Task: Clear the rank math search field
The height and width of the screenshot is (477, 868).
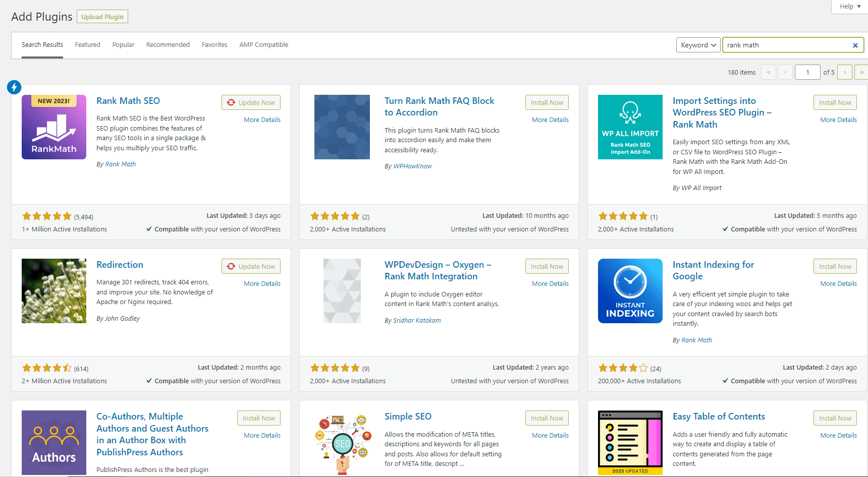Action: [x=855, y=45]
